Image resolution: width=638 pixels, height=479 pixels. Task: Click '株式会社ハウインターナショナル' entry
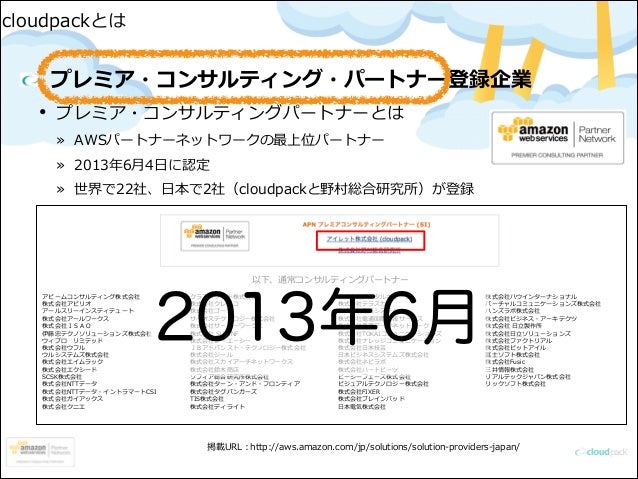point(531,297)
